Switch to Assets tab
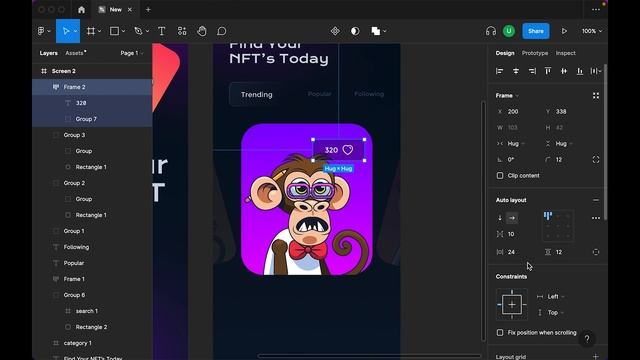640x360 pixels. (75, 53)
